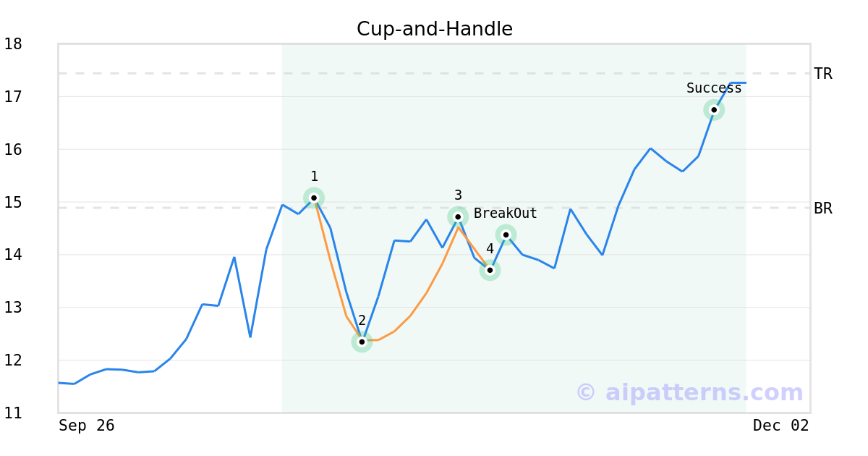Click the Dec 02 end date label
This screenshot has height=456, width=868.
(x=780, y=426)
